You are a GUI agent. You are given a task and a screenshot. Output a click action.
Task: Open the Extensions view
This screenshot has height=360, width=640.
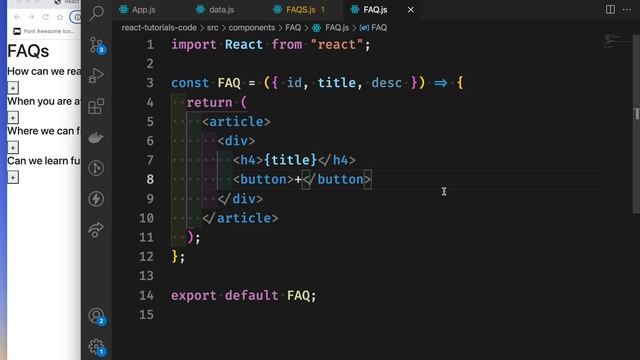tap(96, 106)
